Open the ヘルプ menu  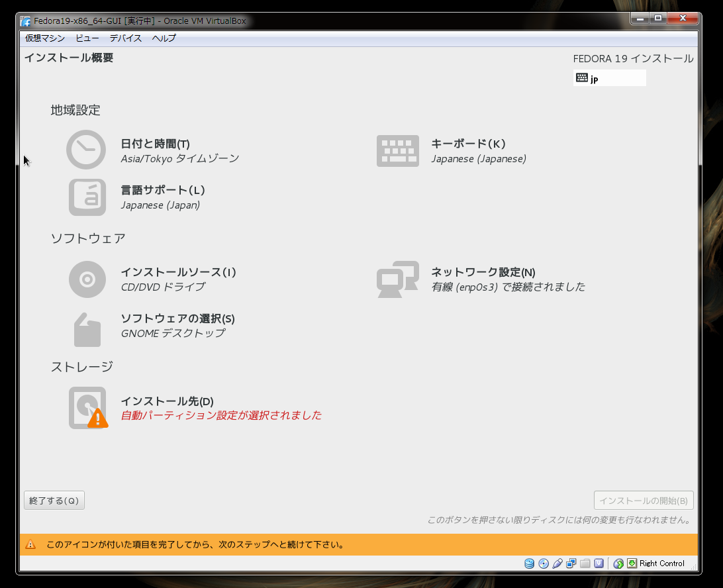[164, 38]
